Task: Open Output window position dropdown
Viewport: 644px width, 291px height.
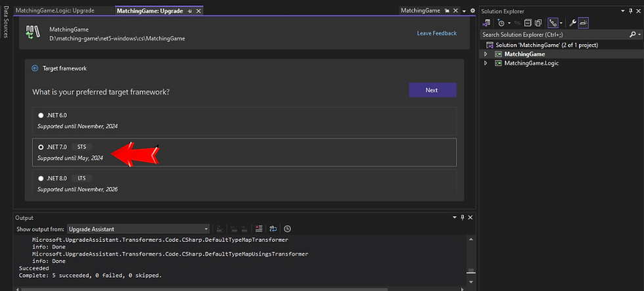Action: click(455, 217)
